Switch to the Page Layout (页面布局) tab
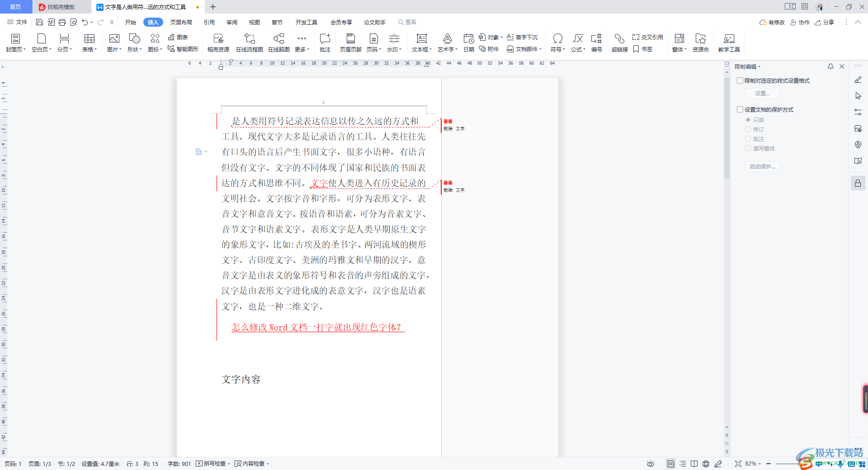868x470 pixels. click(181, 22)
